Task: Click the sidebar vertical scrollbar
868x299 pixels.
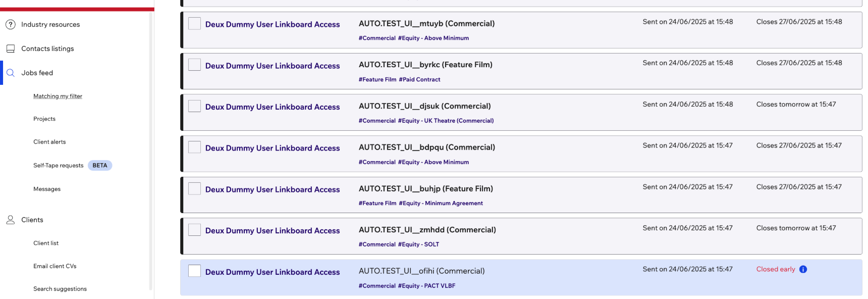Action: tap(150, 151)
